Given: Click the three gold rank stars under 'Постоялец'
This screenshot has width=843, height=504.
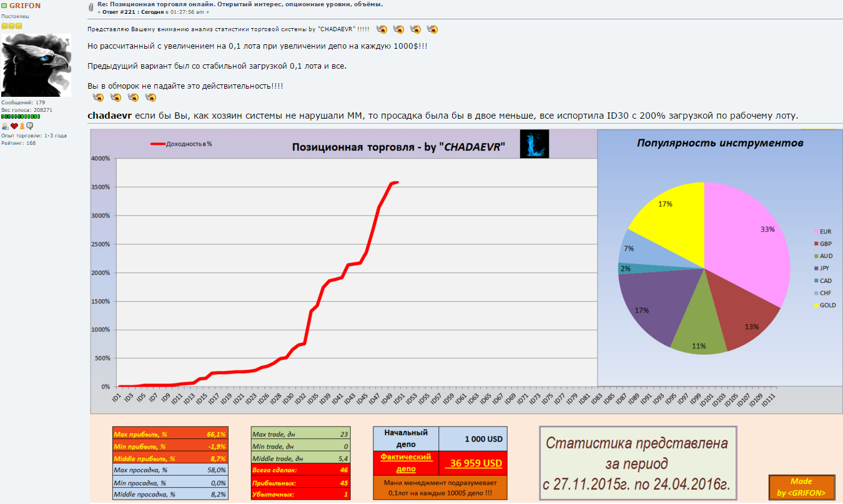Looking at the screenshot, I should click(x=12, y=26).
